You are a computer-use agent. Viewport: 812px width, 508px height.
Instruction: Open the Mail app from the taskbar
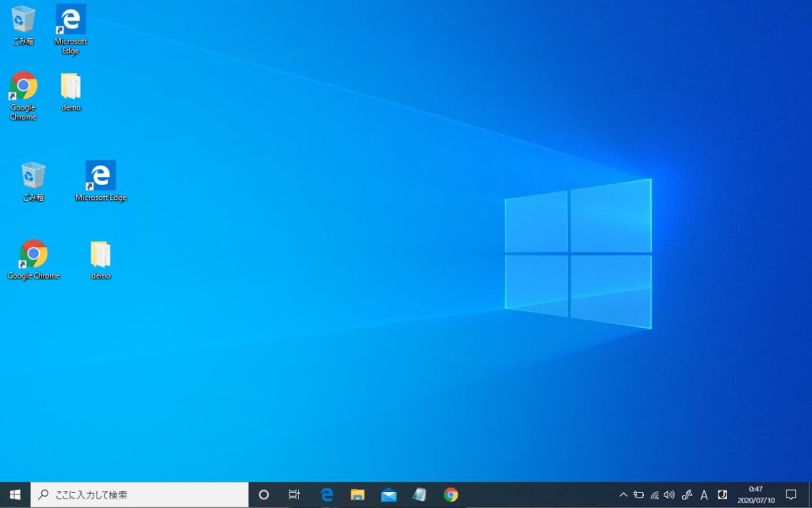[x=389, y=494]
